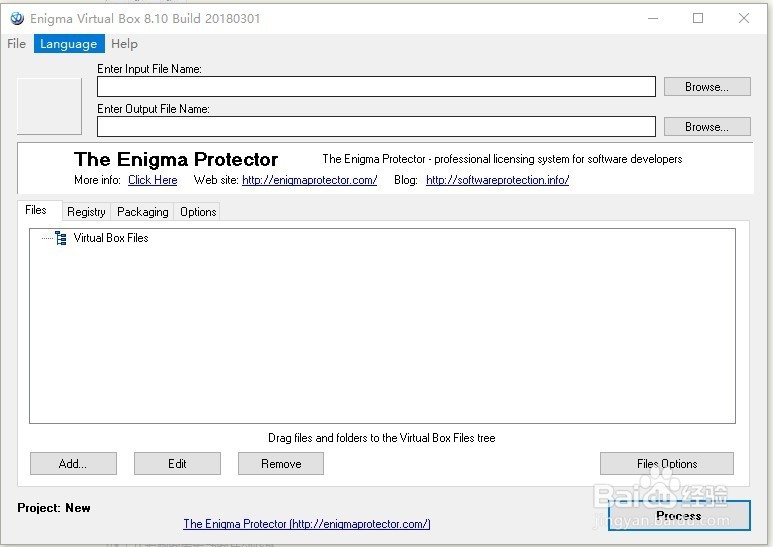The height and width of the screenshot is (547, 773).
Task: Focus the Enter Input File Name field
Action: [x=376, y=87]
